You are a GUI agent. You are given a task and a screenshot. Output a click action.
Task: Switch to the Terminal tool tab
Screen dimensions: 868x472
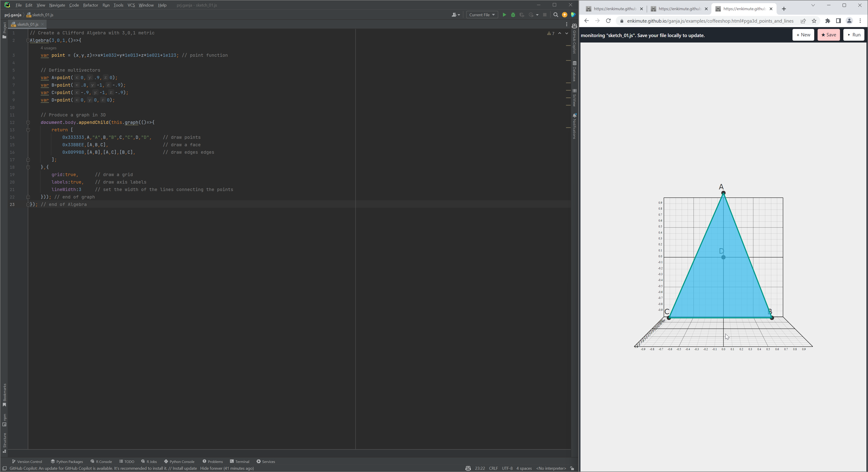240,462
